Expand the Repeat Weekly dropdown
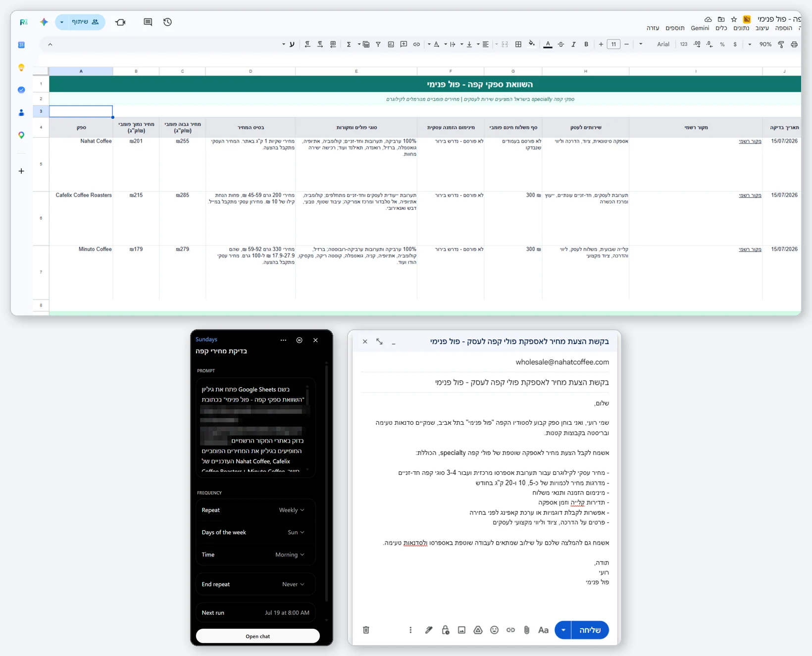 point(292,510)
